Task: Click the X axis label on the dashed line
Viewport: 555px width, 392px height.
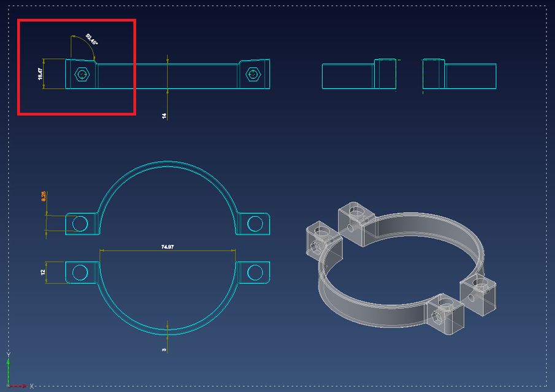Action: 31,385
